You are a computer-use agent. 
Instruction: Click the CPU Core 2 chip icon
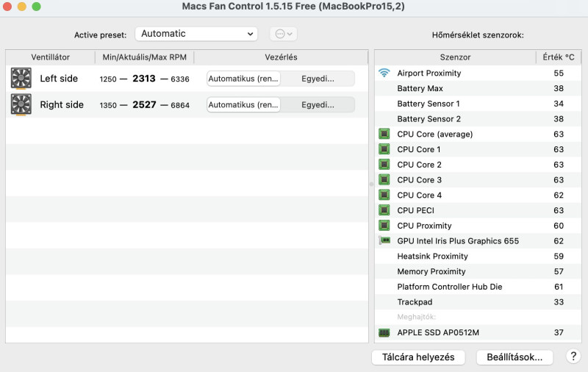(384, 164)
